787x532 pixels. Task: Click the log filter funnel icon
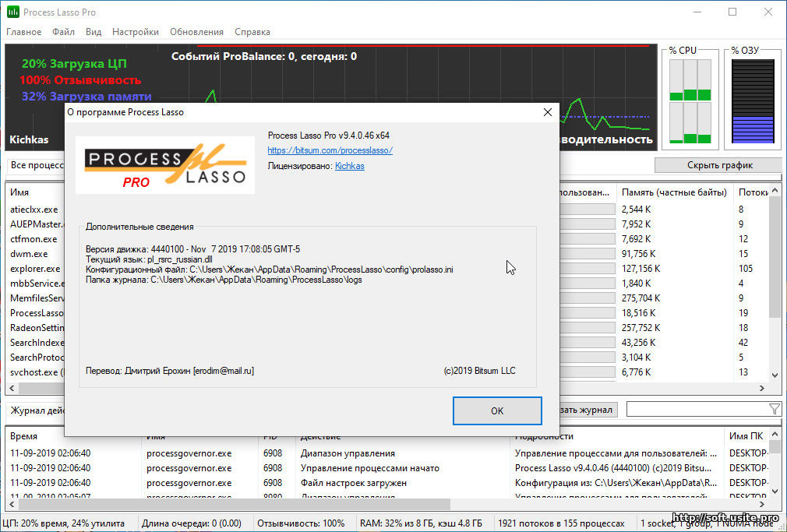point(775,410)
